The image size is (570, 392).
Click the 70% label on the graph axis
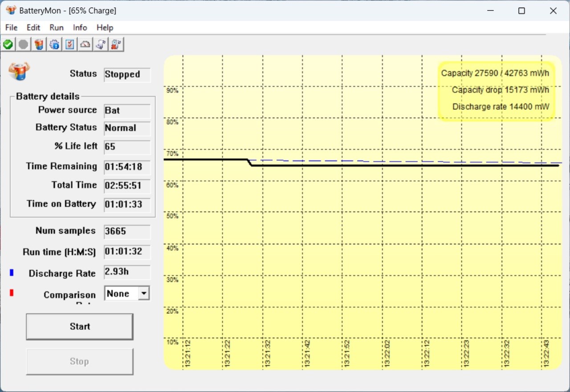(x=172, y=154)
